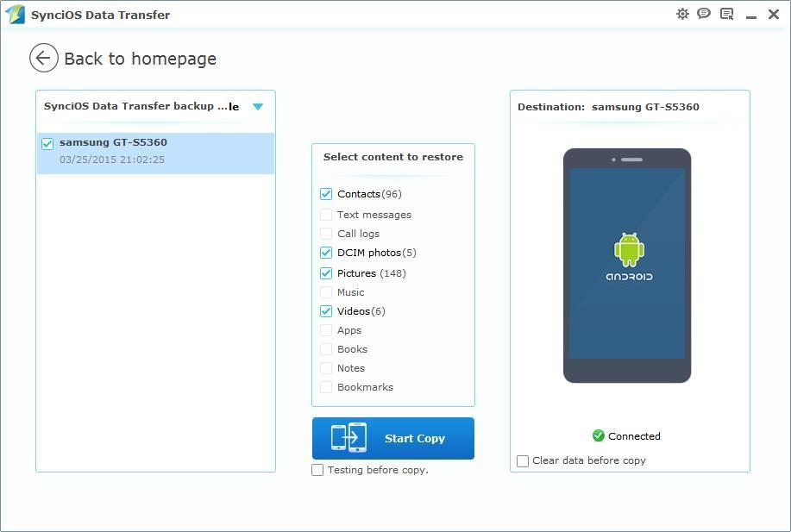Uncheck DCIM photos (5)
This screenshot has height=532, width=791.
click(x=326, y=252)
